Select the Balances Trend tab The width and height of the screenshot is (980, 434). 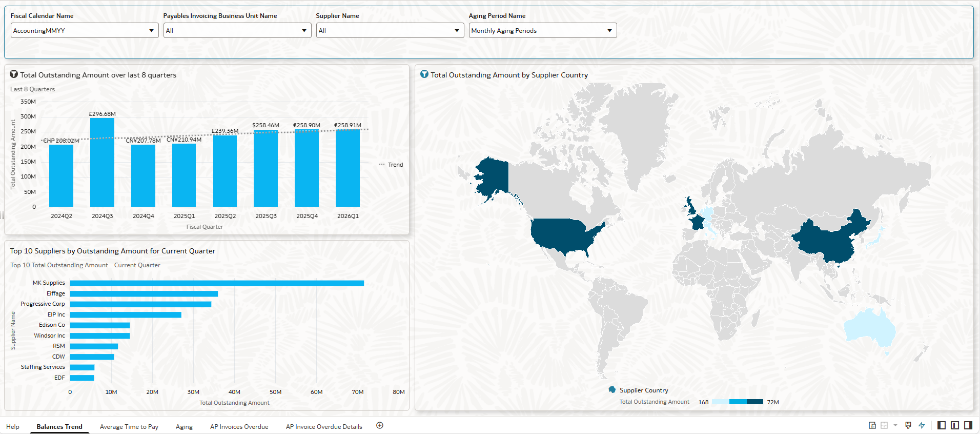pyautogui.click(x=59, y=427)
